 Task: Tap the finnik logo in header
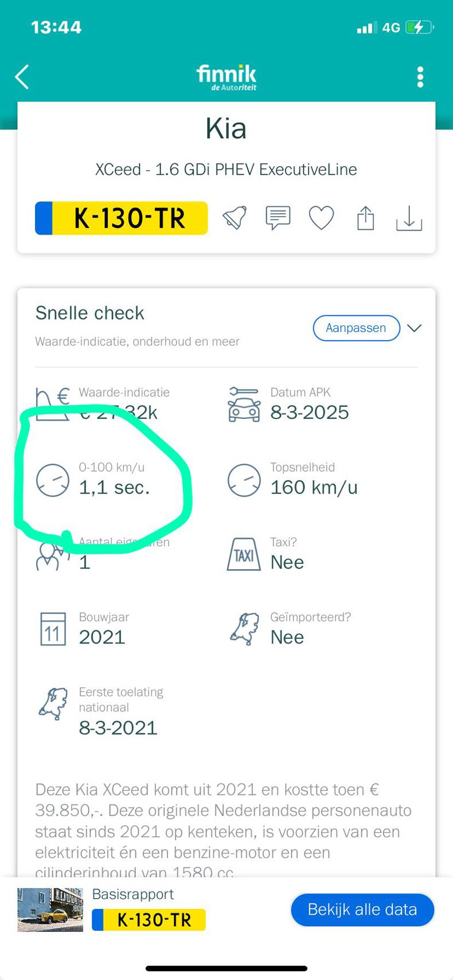click(226, 77)
